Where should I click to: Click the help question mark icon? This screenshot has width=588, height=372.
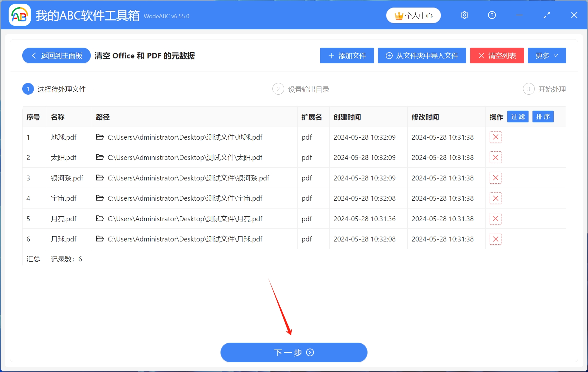pos(492,15)
